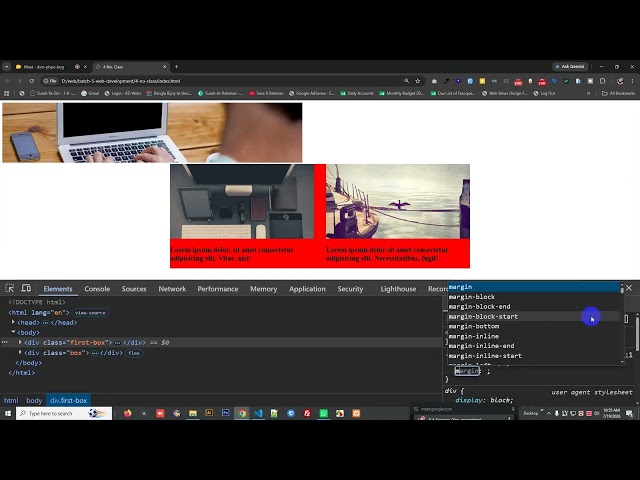Choose margin-inline-start suggestion

(x=533, y=356)
